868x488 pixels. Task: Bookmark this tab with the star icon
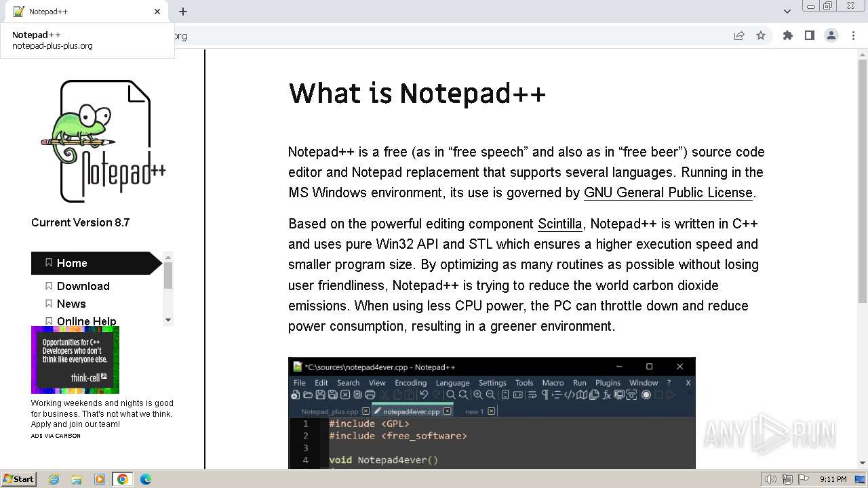coord(761,36)
